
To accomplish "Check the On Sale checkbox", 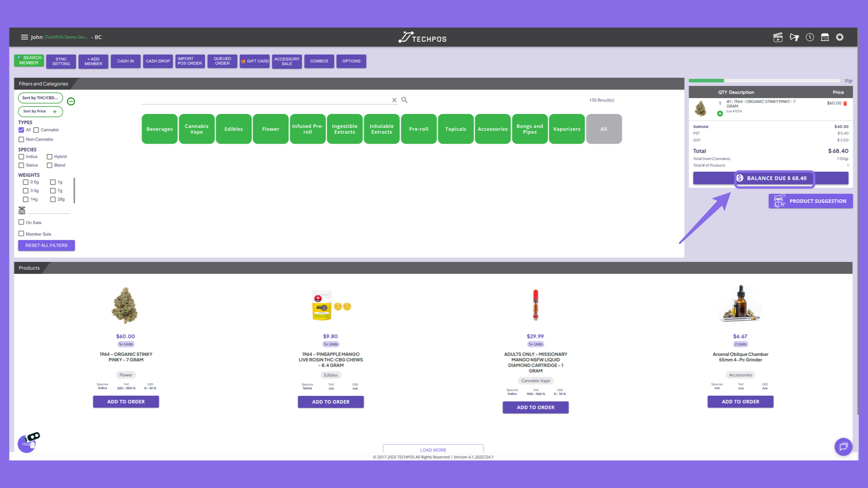I will 21,222.
